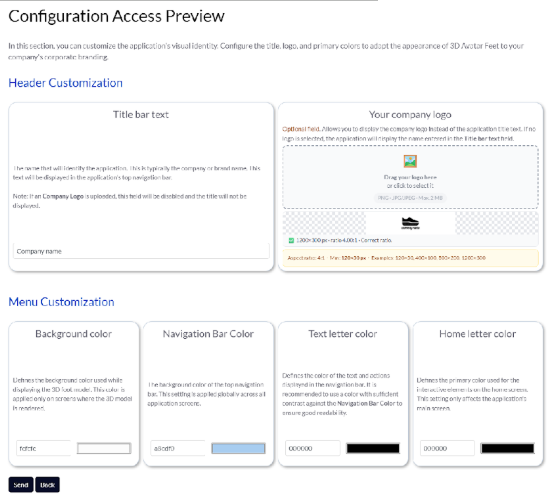Click the Header Customization heading
This screenshot has height=502, width=555.
click(65, 83)
